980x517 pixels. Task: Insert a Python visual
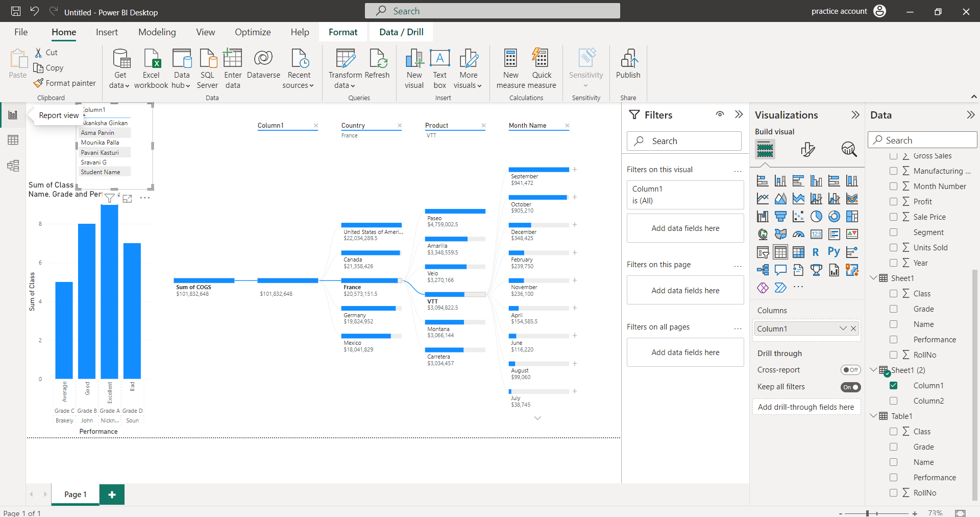[834, 252]
